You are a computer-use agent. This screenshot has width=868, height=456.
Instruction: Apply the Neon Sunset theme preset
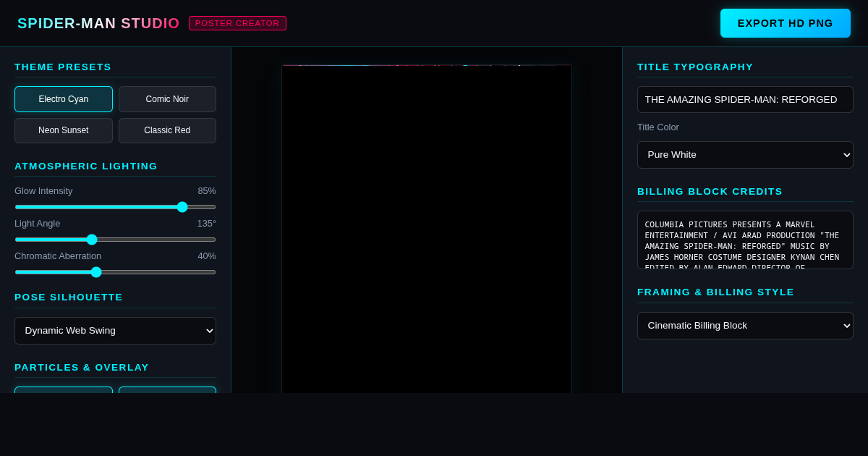point(64,130)
